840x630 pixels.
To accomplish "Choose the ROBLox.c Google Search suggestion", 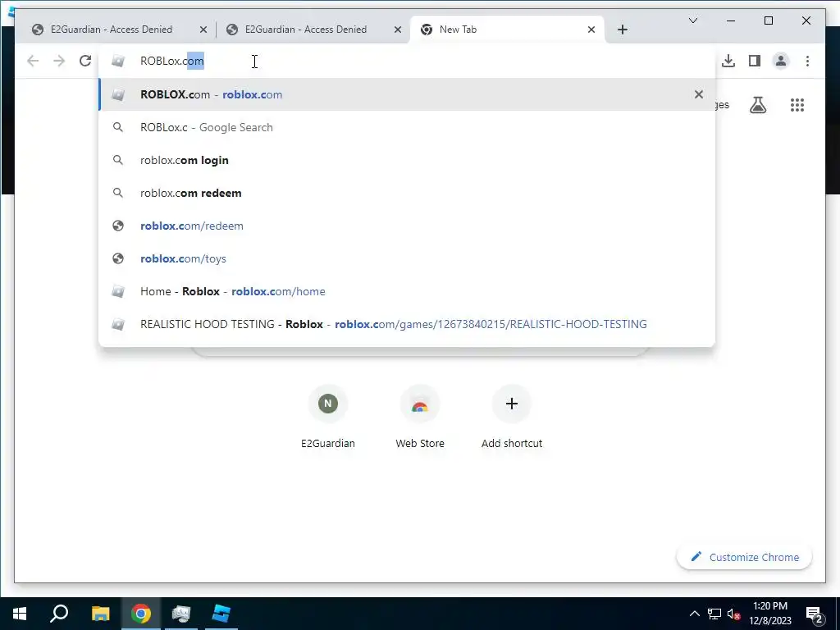I will coord(407,127).
